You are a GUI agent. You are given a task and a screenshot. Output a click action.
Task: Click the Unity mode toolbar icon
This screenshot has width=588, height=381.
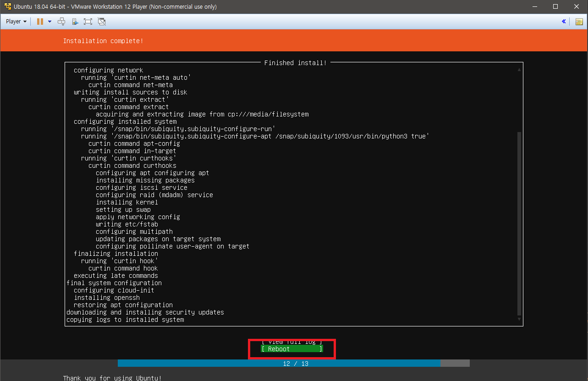[x=75, y=22]
